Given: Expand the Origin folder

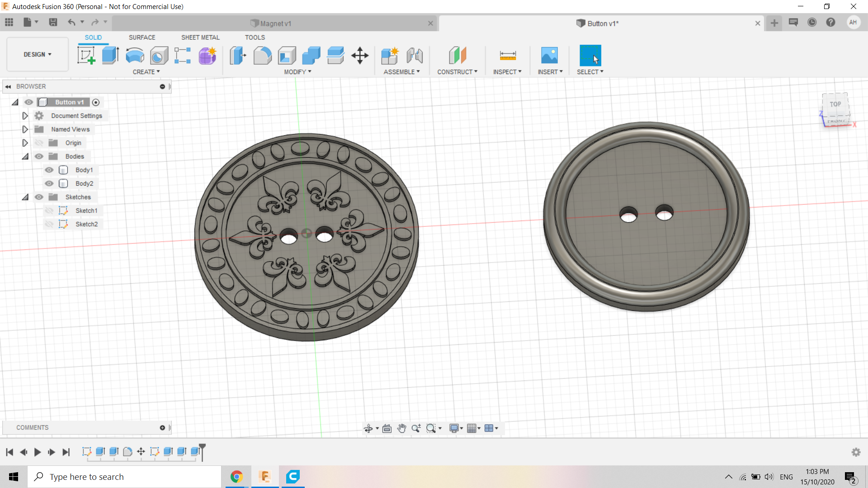Looking at the screenshot, I should pyautogui.click(x=25, y=142).
